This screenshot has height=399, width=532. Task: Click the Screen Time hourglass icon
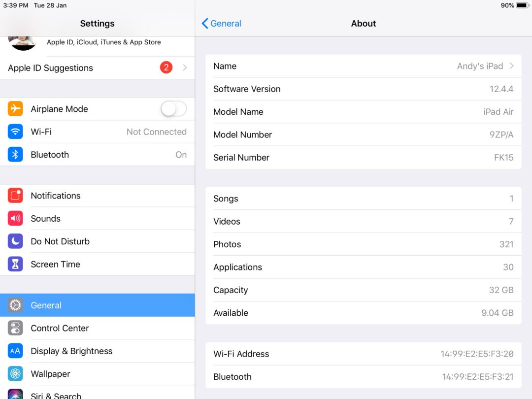(15, 264)
